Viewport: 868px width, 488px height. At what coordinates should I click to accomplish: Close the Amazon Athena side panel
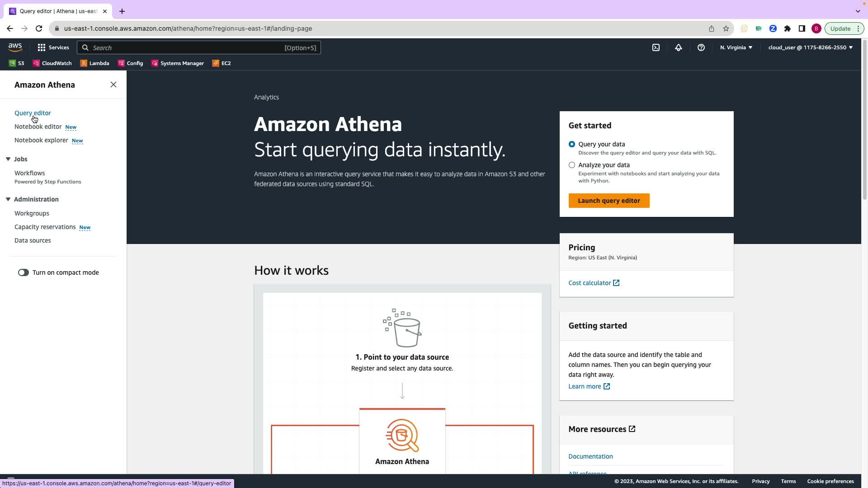pyautogui.click(x=113, y=84)
